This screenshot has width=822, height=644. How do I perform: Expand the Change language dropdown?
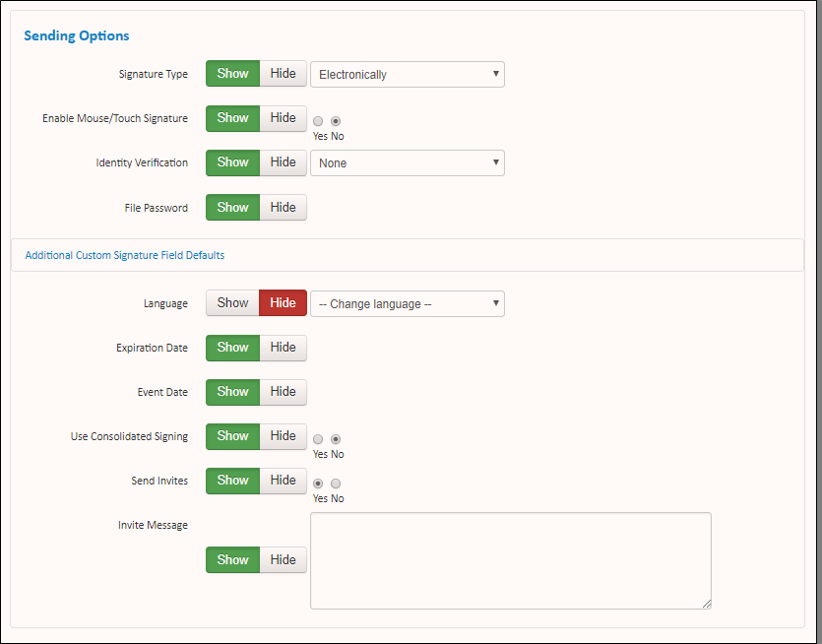click(x=407, y=303)
